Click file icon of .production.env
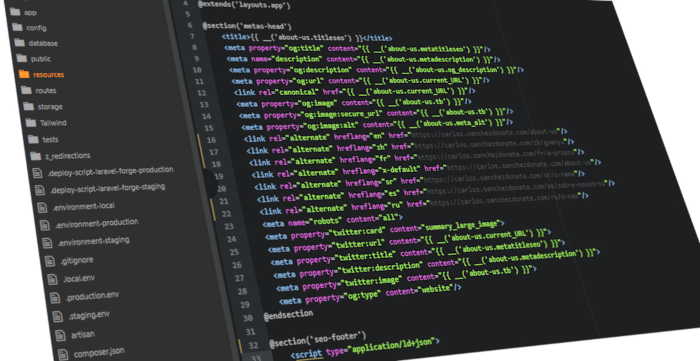Image resolution: width=700 pixels, height=361 pixels. coord(55,298)
